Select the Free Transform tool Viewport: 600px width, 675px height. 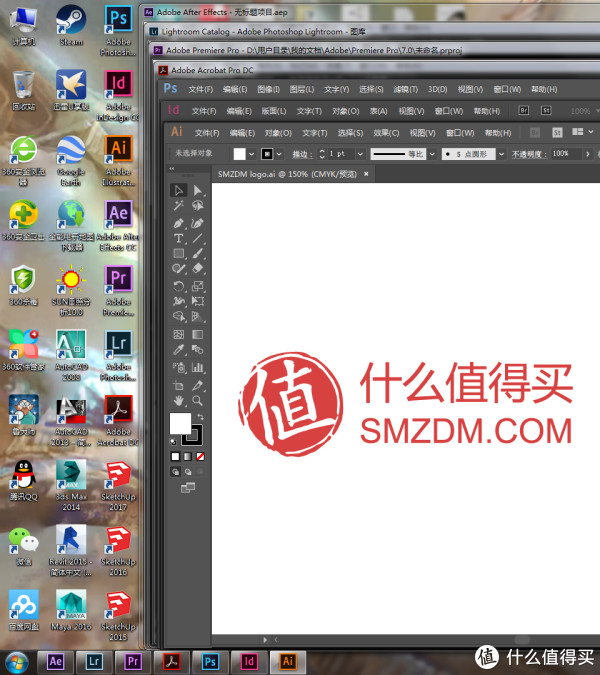pyautogui.click(x=197, y=301)
